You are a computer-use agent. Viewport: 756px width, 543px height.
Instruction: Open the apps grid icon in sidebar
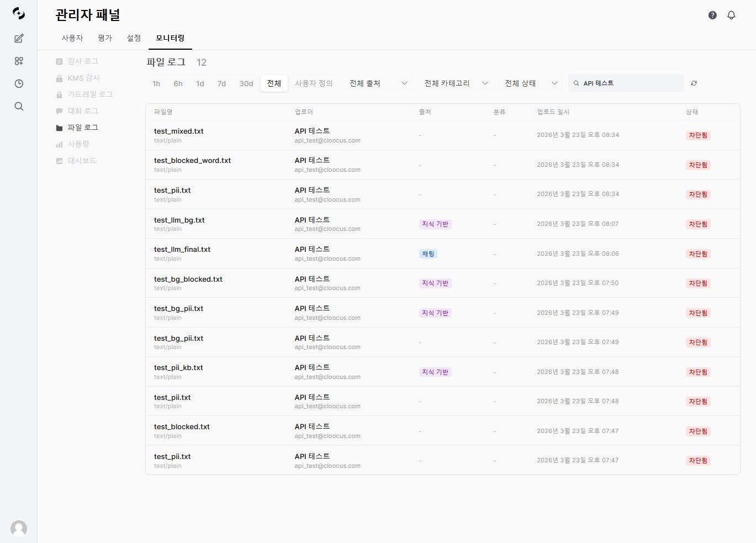[x=19, y=61]
